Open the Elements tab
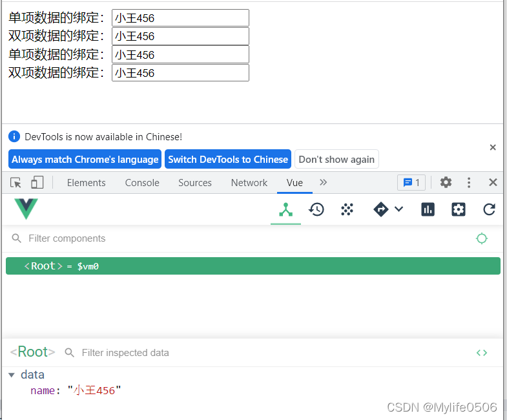The width and height of the screenshot is (507, 420). coord(87,183)
